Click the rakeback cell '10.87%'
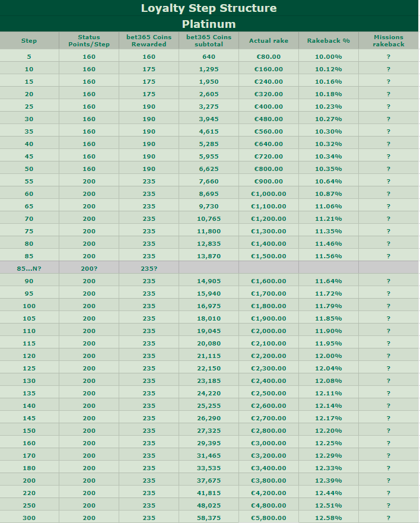The image size is (420, 523). [x=329, y=194]
